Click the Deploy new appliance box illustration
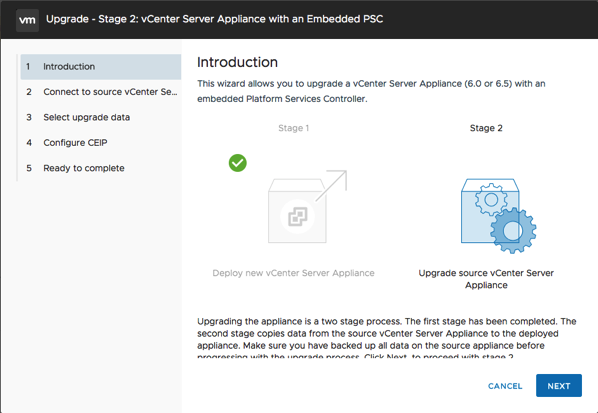The width and height of the screenshot is (598, 413). (307, 206)
